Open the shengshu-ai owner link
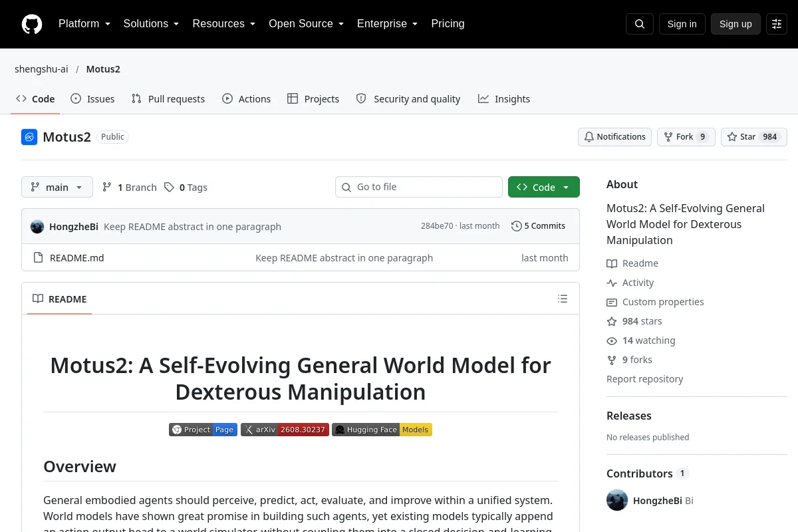Viewport: 798px width, 532px height. 41,69
